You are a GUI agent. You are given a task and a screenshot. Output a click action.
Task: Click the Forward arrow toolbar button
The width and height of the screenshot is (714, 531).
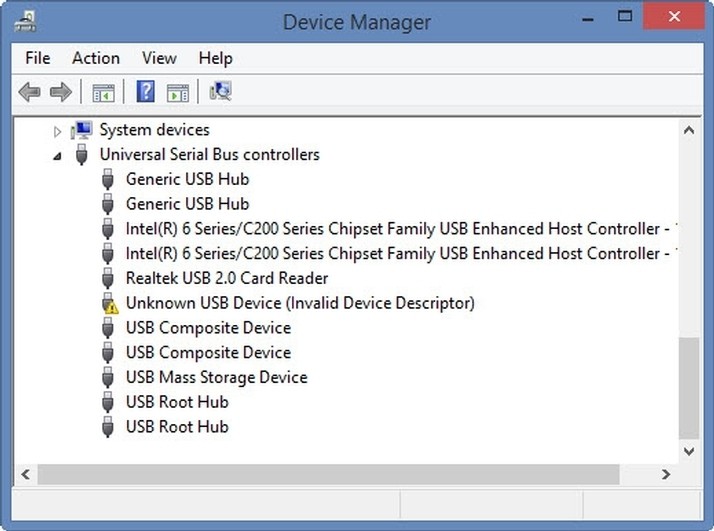click(x=61, y=92)
